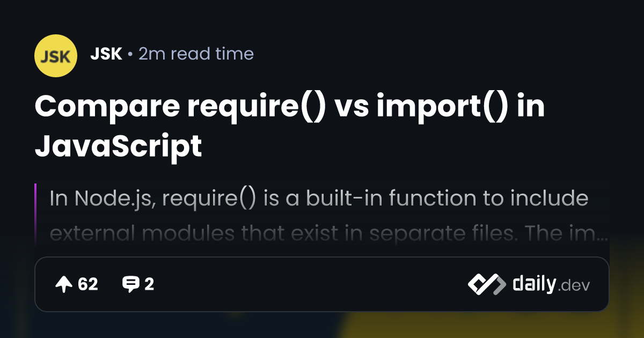Open comments via the speech bubble icon
Viewport: 644px width, 338px height.
pyautogui.click(x=130, y=284)
